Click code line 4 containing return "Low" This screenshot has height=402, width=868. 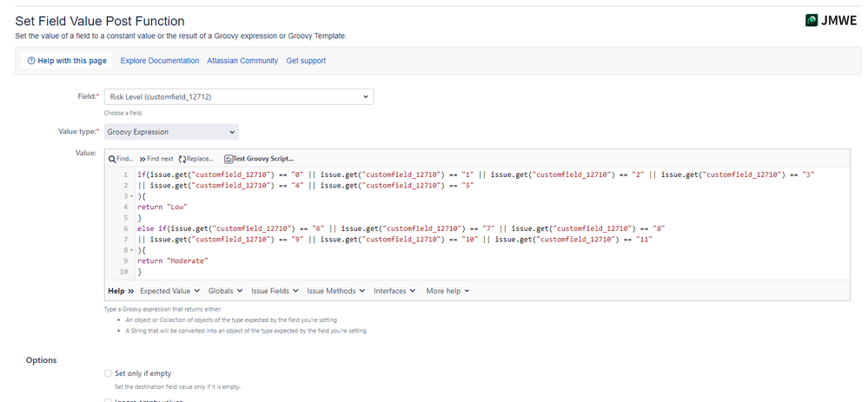[163, 207]
